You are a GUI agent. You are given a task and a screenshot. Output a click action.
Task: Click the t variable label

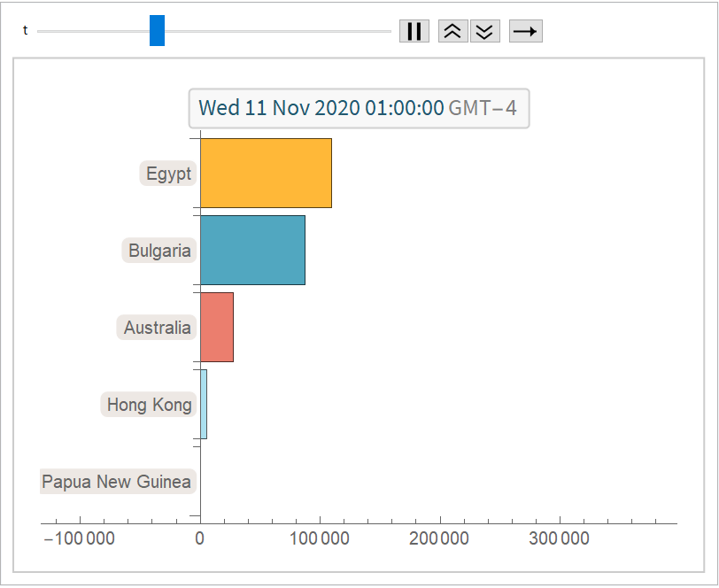coord(25,31)
